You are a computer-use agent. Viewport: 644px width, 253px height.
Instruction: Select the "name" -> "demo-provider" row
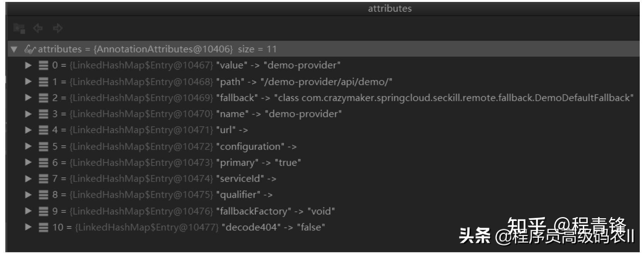pos(278,114)
